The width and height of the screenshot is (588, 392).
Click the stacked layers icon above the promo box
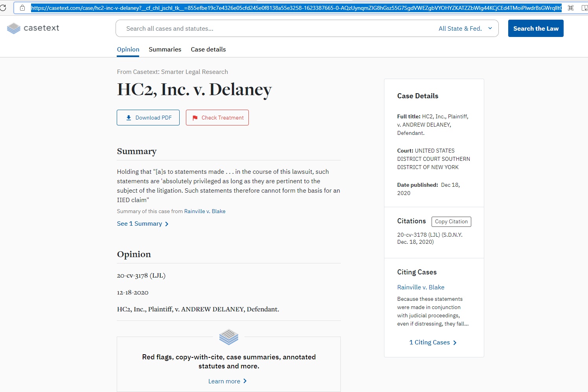229,337
